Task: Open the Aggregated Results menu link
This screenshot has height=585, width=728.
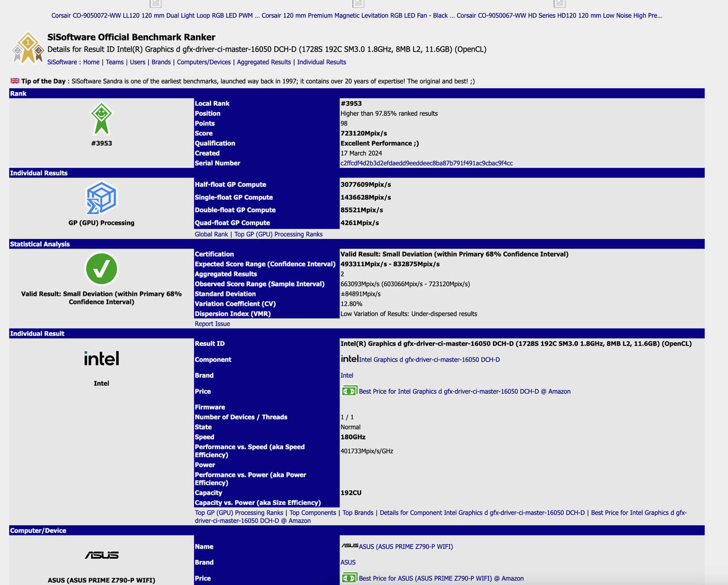Action: [264, 62]
